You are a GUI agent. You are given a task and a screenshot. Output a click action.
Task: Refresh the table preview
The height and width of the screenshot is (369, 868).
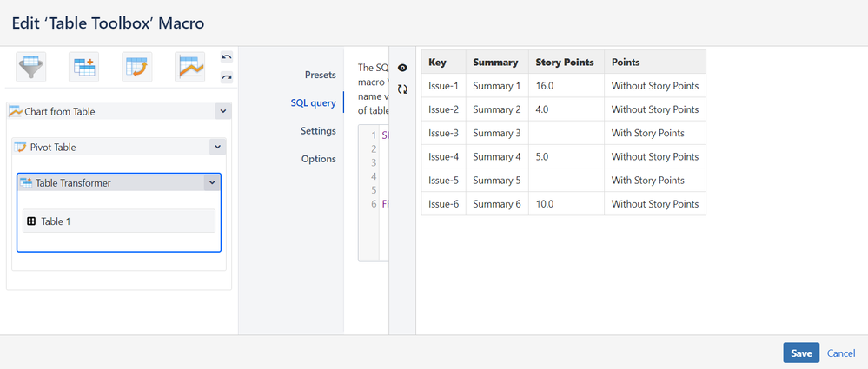tap(402, 89)
